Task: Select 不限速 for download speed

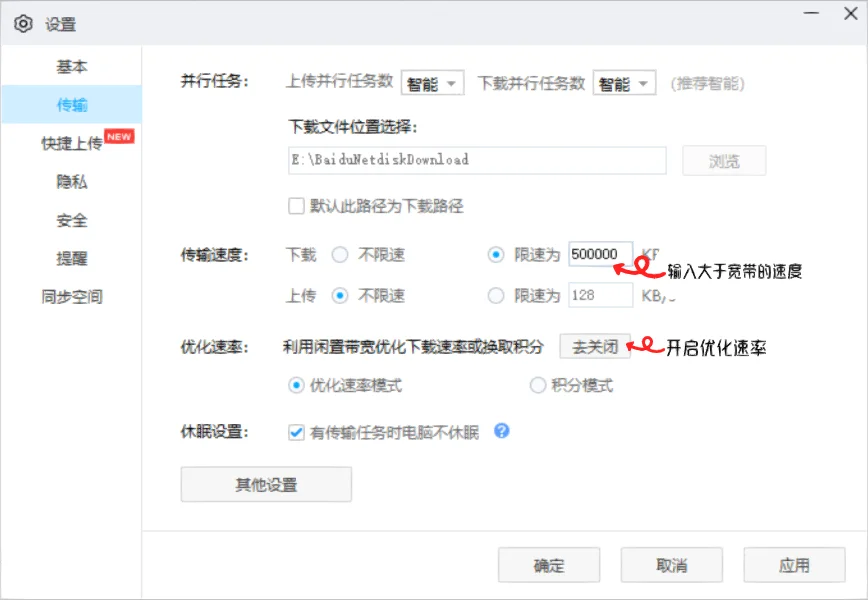Action: (341, 255)
